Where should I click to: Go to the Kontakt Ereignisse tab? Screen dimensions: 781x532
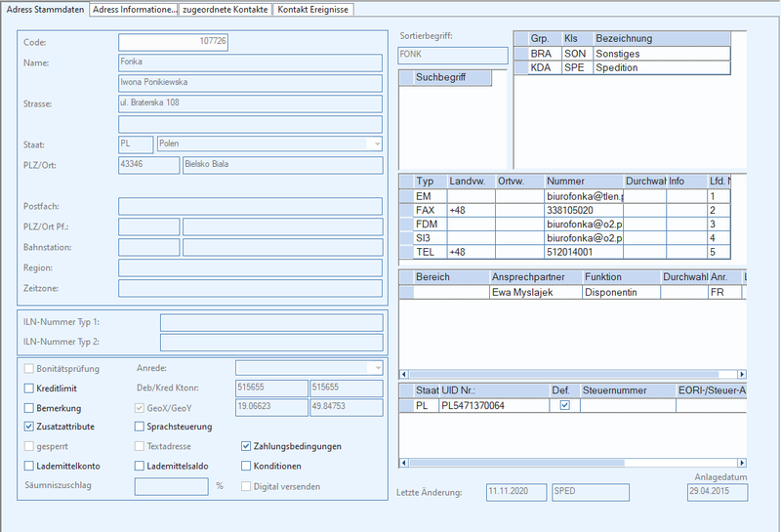click(x=312, y=10)
